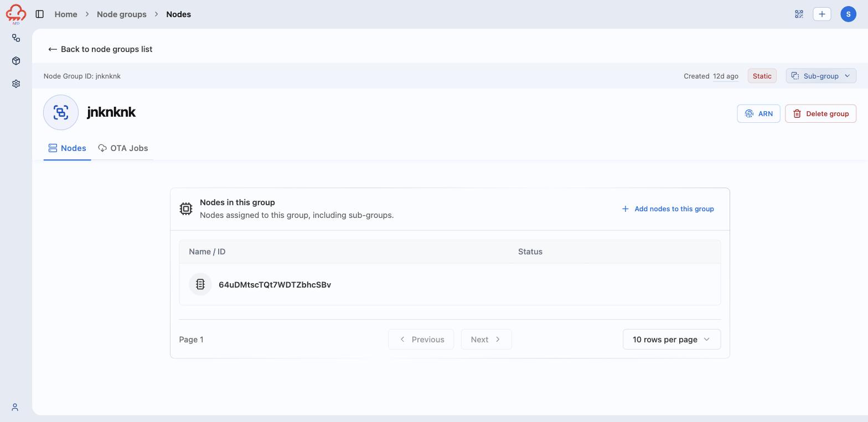Click the Node Group ID: jnknknk text
Screen dimensions: 868x422
(82, 76)
